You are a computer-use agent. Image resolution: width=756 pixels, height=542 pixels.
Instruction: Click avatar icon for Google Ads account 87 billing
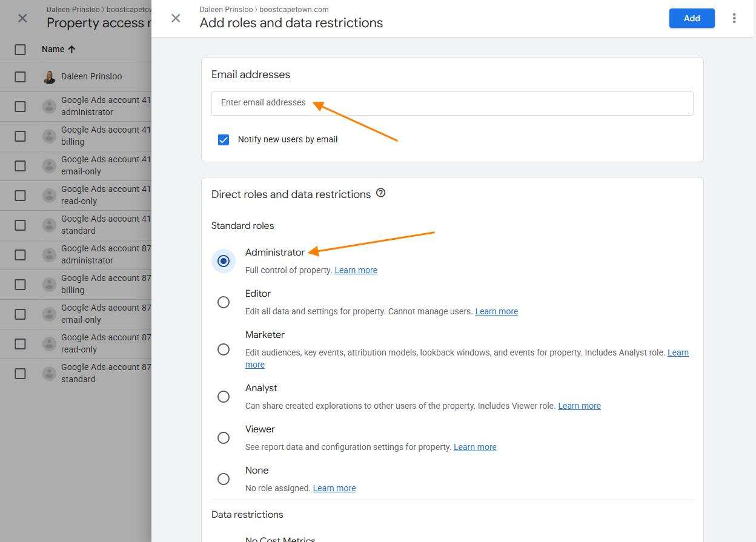click(x=50, y=285)
